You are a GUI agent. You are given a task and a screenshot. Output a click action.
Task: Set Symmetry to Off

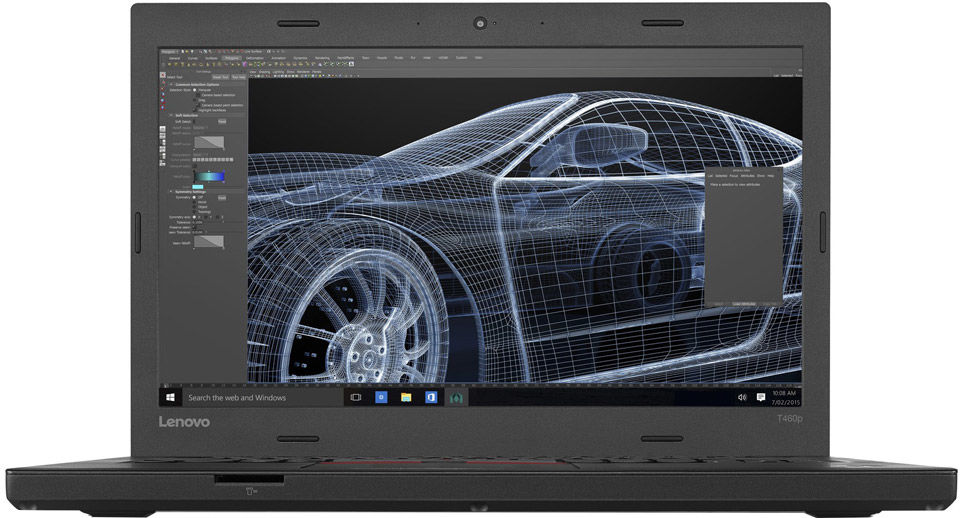195,198
